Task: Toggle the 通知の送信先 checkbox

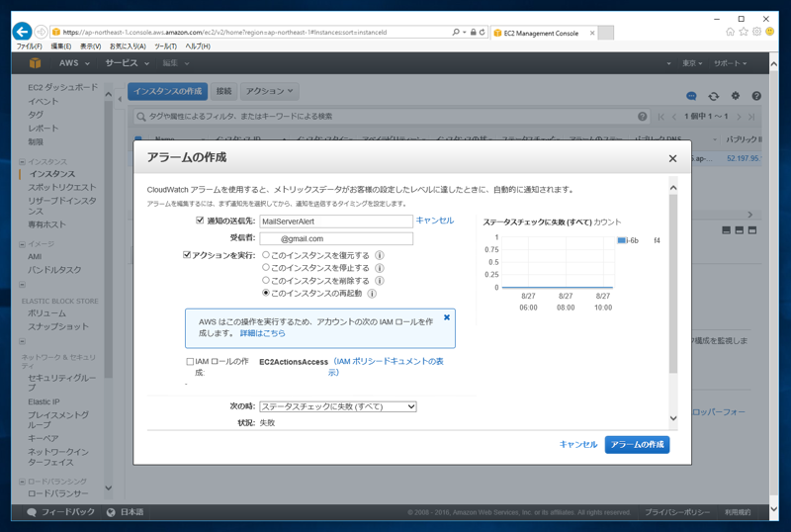Action: [200, 221]
